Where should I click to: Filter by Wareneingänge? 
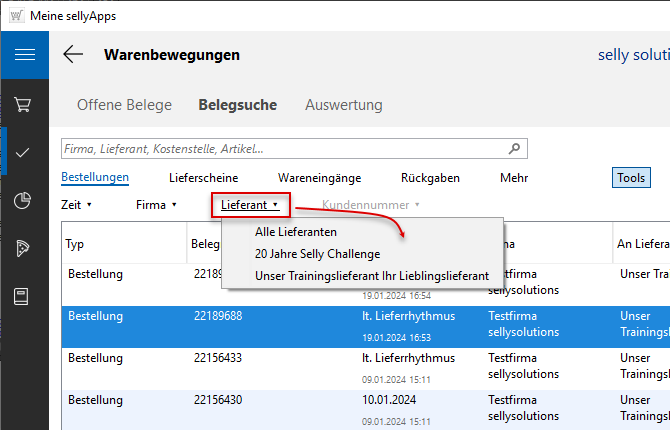(x=319, y=178)
